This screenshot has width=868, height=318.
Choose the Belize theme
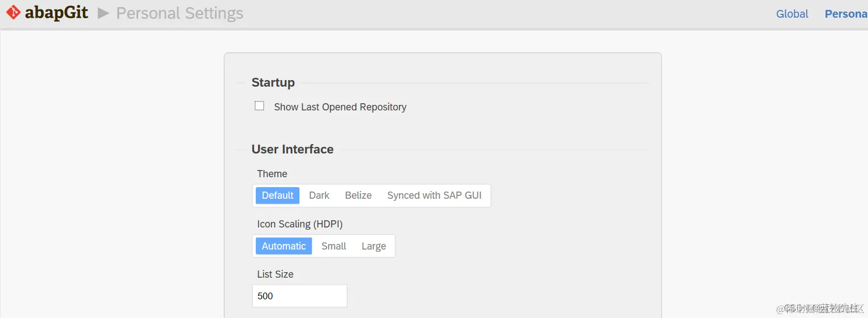coord(358,195)
